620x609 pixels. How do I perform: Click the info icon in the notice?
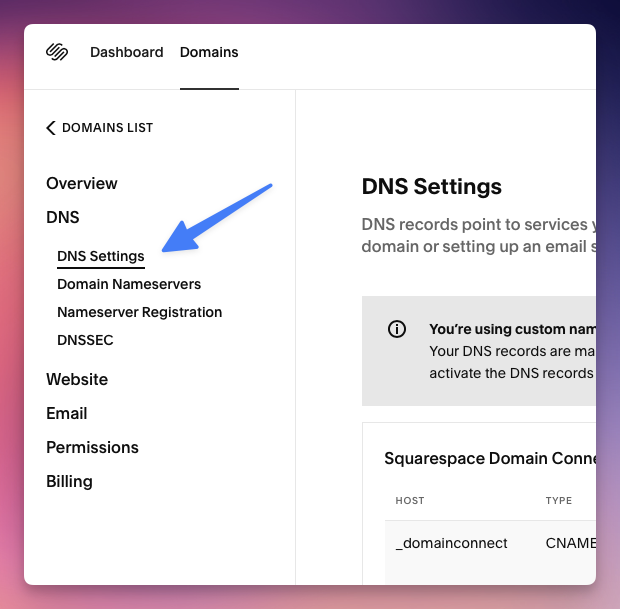[397, 329]
